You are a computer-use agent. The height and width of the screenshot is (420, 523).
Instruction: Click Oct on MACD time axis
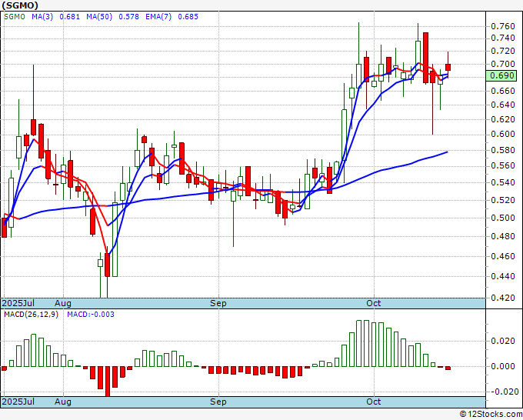tap(374, 402)
